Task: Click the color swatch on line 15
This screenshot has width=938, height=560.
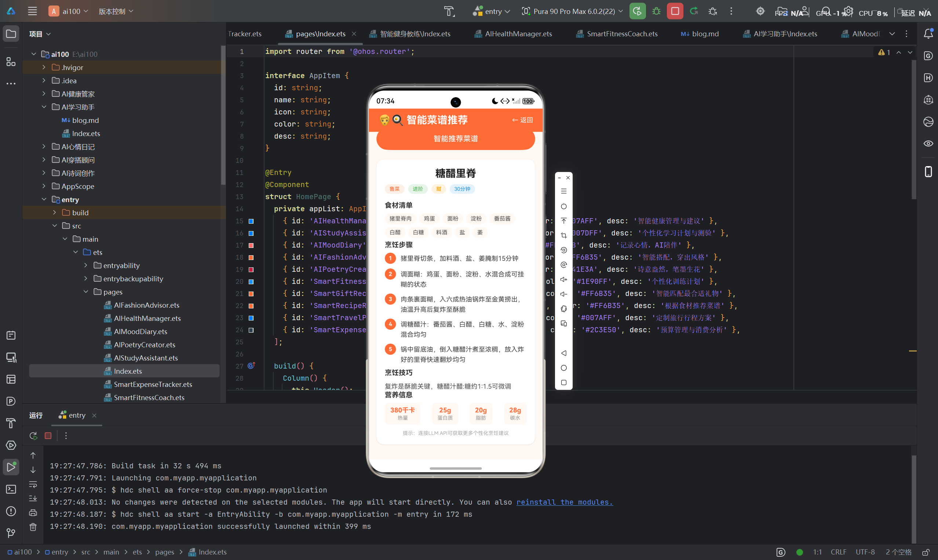Action: [x=251, y=222]
